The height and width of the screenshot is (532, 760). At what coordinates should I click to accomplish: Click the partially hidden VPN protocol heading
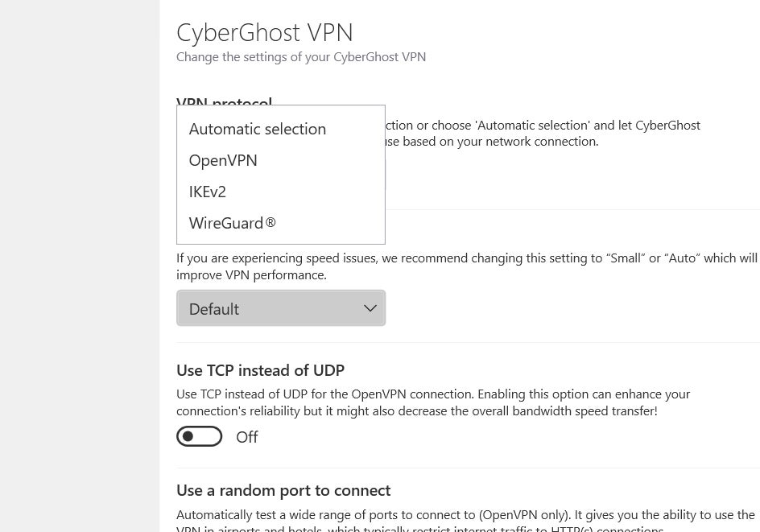click(x=224, y=101)
